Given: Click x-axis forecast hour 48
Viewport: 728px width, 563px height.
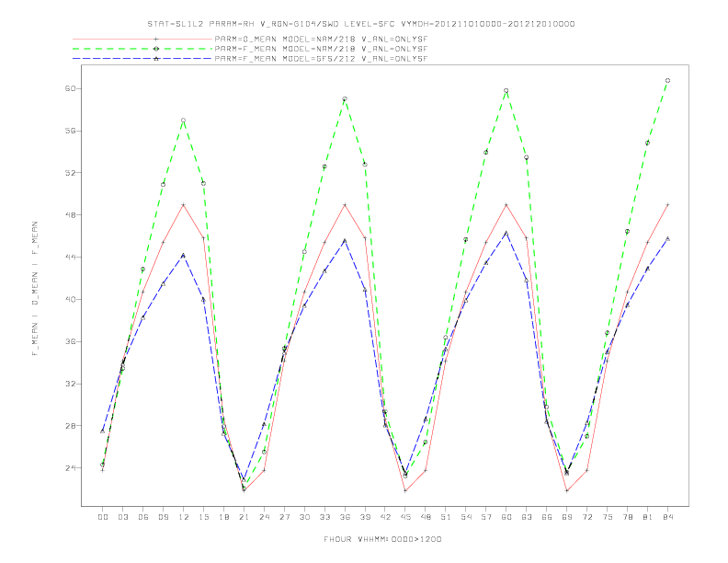Looking at the screenshot, I should (426, 517).
